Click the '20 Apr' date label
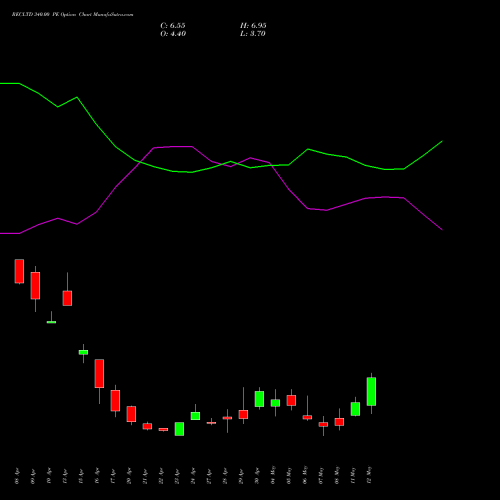 click(129, 476)
